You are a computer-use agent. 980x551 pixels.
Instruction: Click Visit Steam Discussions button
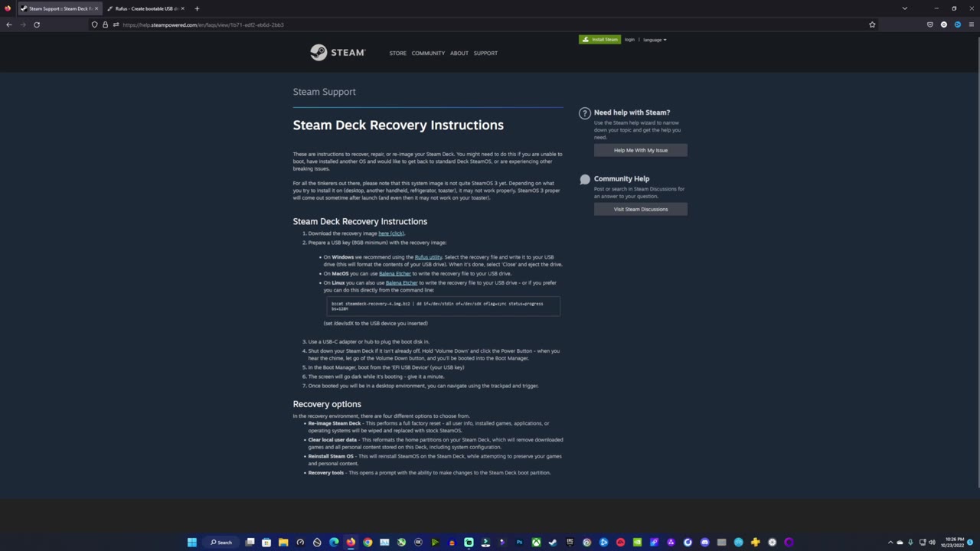pos(641,209)
